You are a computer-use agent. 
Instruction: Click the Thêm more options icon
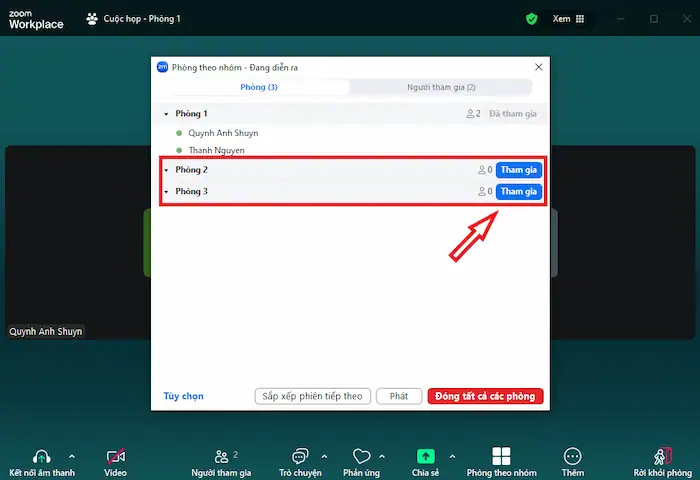click(x=572, y=456)
